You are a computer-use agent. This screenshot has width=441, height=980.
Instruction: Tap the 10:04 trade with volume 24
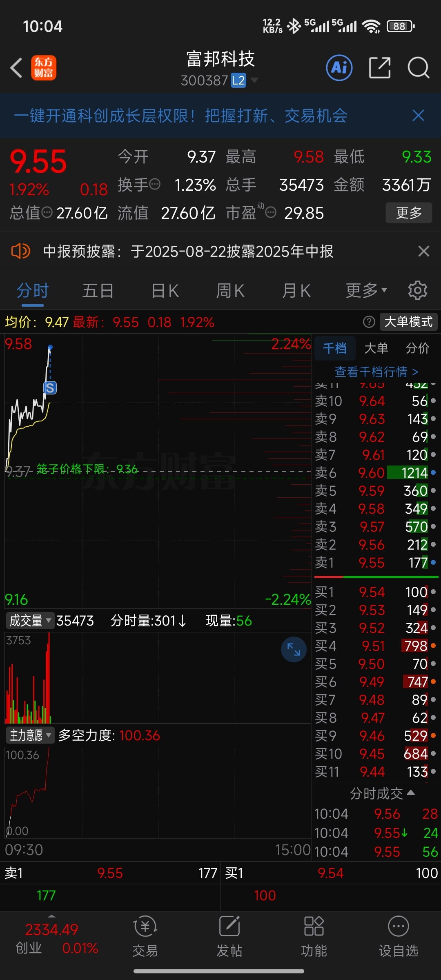(376, 833)
